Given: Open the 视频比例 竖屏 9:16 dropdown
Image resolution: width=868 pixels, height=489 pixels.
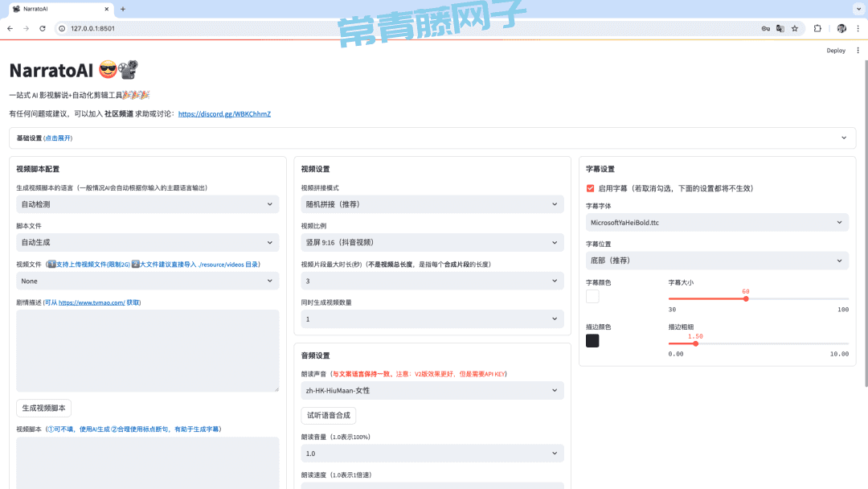Looking at the screenshot, I should coord(432,243).
